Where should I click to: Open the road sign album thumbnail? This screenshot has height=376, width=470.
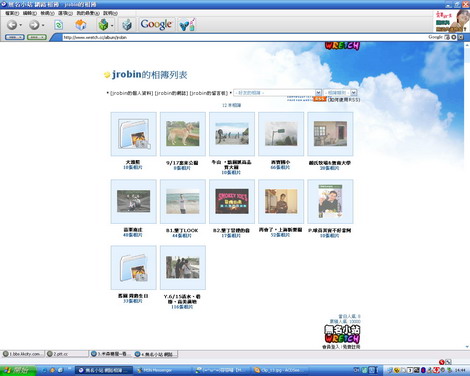(281, 134)
